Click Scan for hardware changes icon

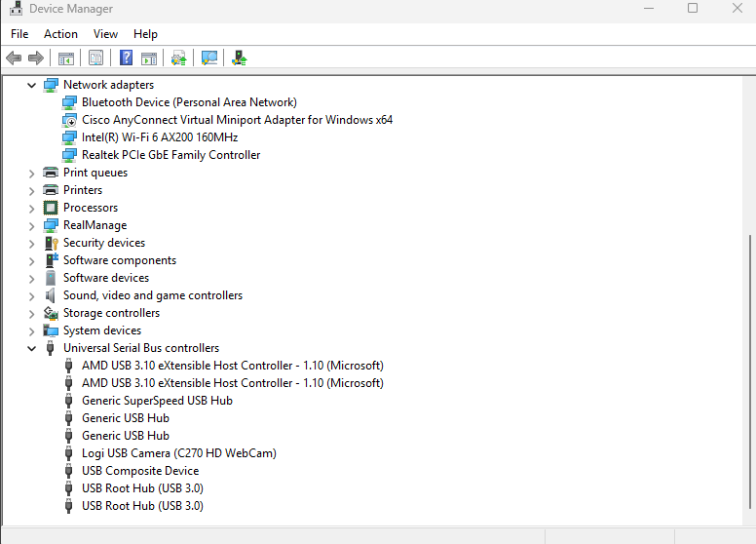(x=209, y=58)
